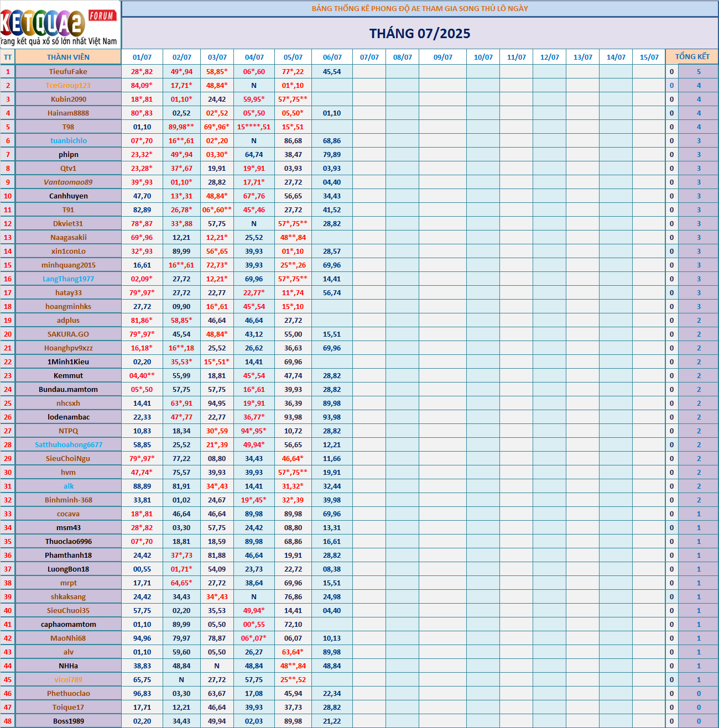This screenshot has width=719, height=728.
Task: Select the THÀNH VIÊN column header
Action: 68,57
